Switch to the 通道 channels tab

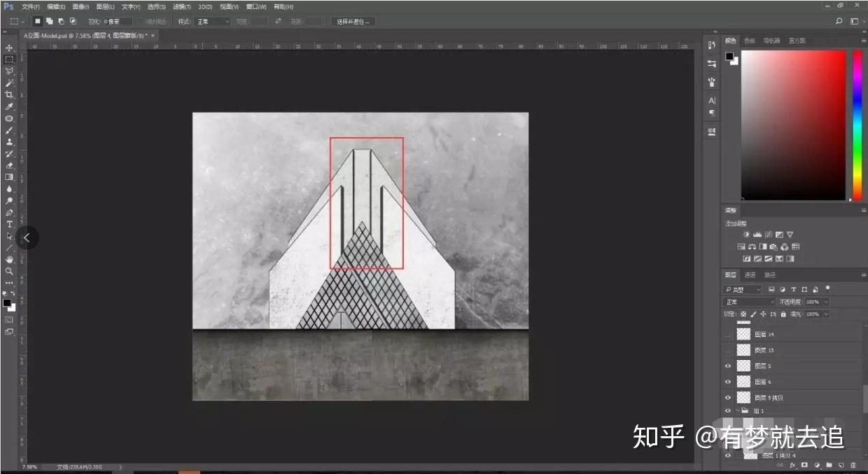pos(750,275)
